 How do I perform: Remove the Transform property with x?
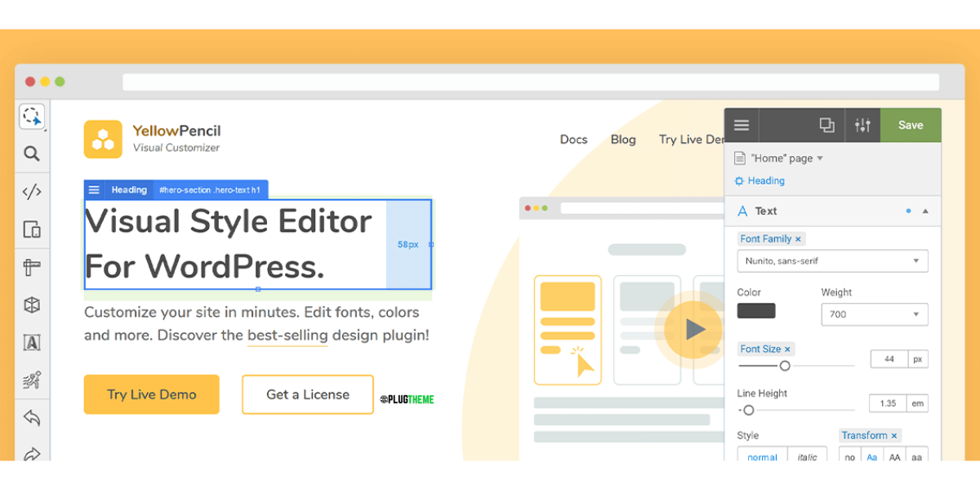894,435
